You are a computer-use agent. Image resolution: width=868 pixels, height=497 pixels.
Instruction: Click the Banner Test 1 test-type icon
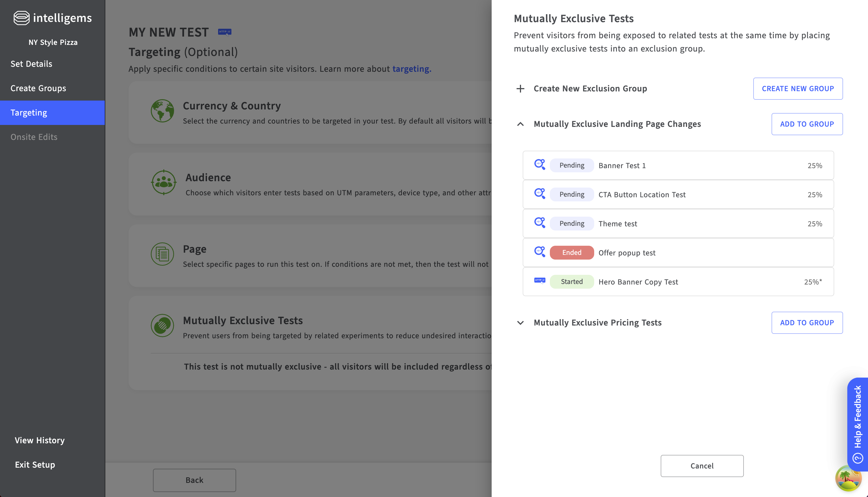point(540,165)
